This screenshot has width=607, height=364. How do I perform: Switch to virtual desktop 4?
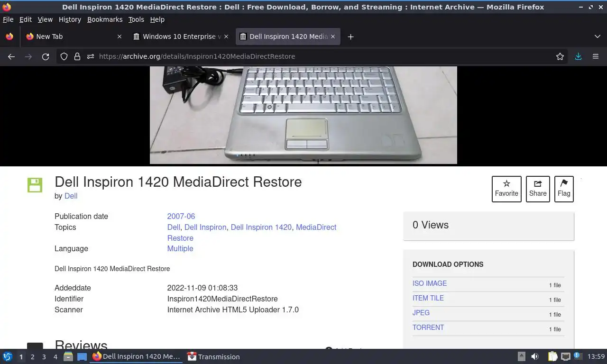point(55,356)
